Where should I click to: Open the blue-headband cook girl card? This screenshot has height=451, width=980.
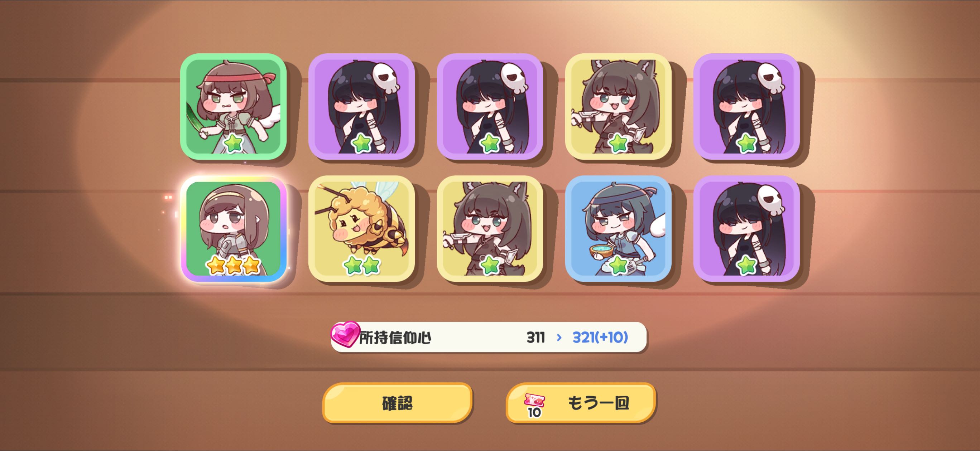(618, 228)
